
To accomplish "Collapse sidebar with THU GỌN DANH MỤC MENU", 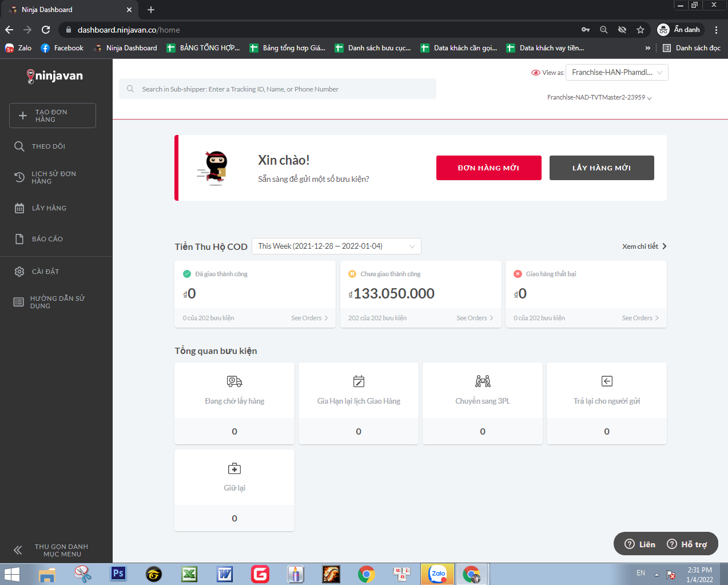I will click(x=51, y=550).
